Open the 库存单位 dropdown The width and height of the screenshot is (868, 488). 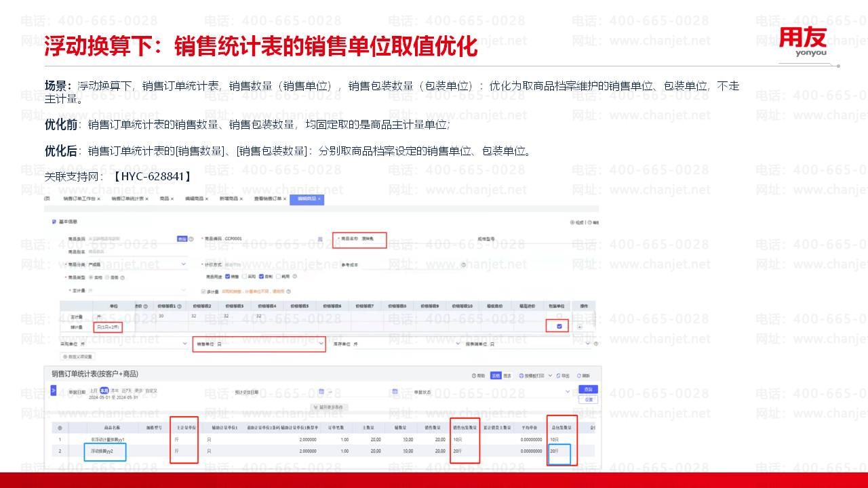[458, 344]
